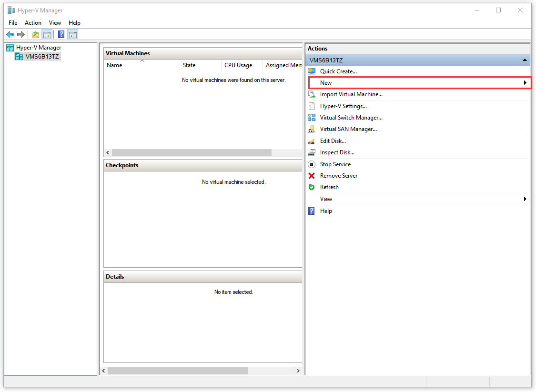The width and height of the screenshot is (536, 392).
Task: Open the Help menu in menu bar
Action: (x=74, y=22)
